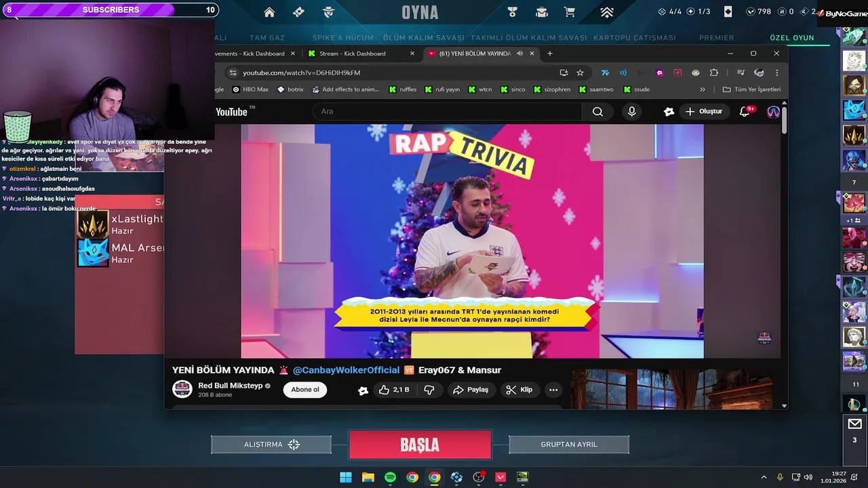
Task: Click Recycle Bin desktop icon
Action: 18,126
